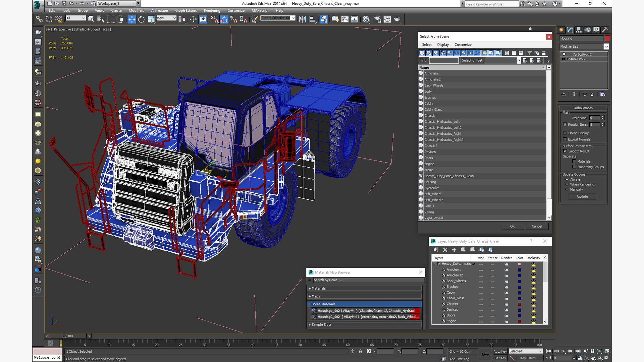644x362 pixels.
Task: Toggle Smooth Result checkbox
Action: [x=565, y=151]
